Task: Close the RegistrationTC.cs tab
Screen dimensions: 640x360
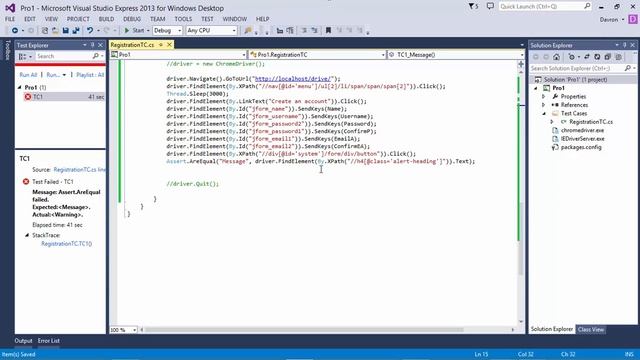Action: (169, 45)
